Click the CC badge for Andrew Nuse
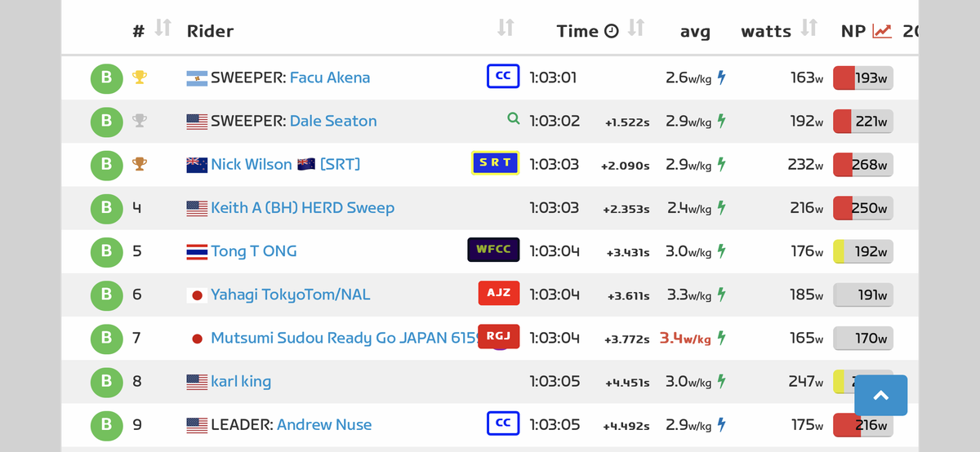 click(x=503, y=423)
